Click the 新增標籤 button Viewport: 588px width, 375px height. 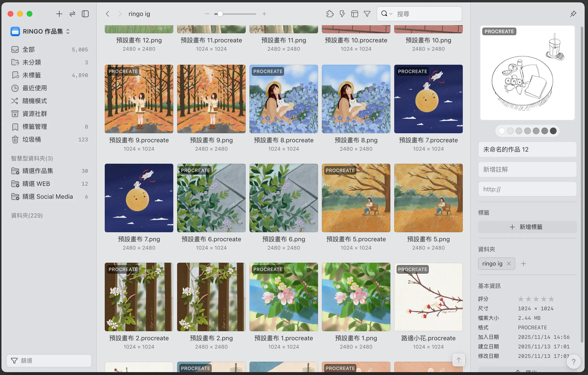[x=527, y=227]
